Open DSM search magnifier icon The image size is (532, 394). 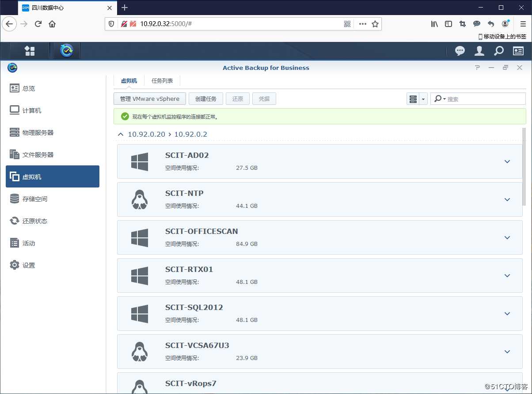498,51
